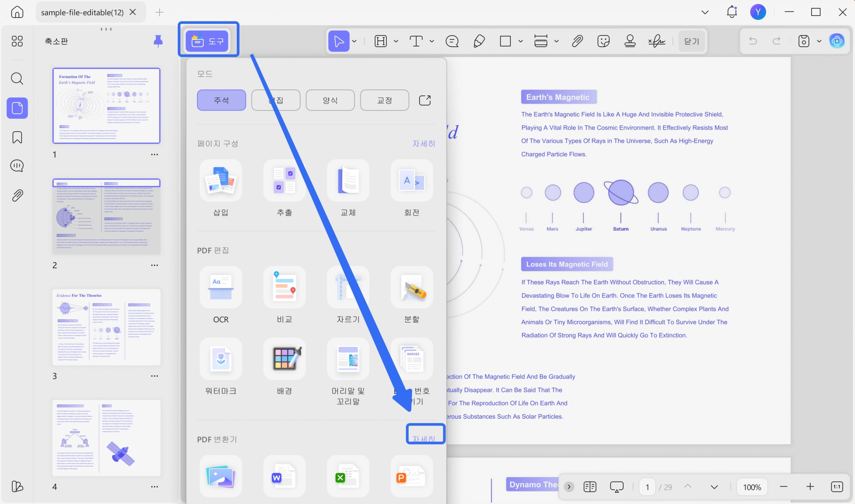Screen dimensions: 855x504
Task: Expand the highlight tool dropdown arrow
Action: (396, 41)
